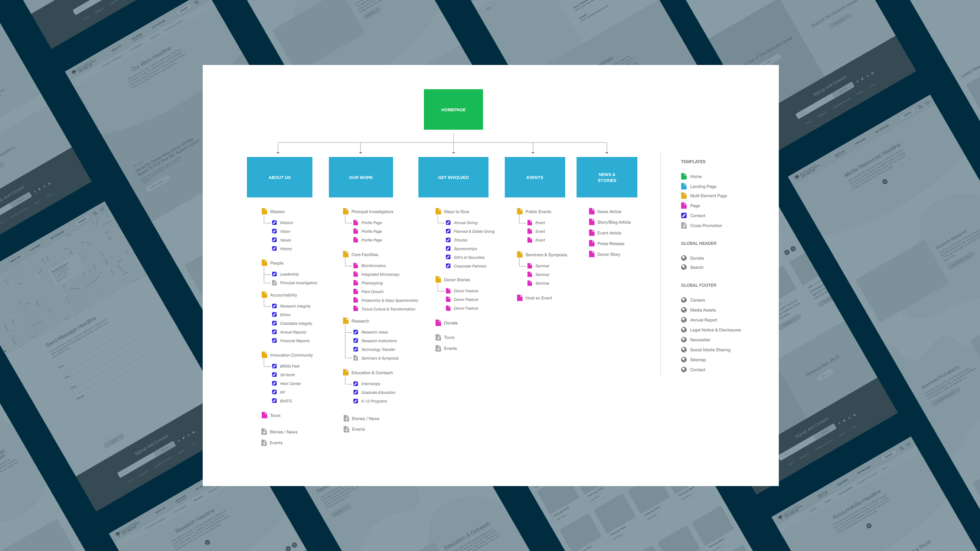
Task: Toggle Internships checkbox under Education & Outreach
Action: (x=355, y=384)
